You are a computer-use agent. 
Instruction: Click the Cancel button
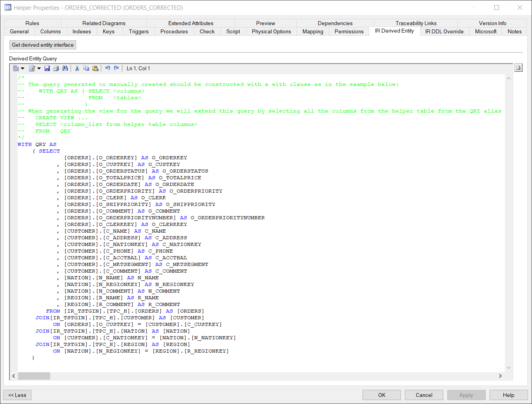[x=424, y=395]
